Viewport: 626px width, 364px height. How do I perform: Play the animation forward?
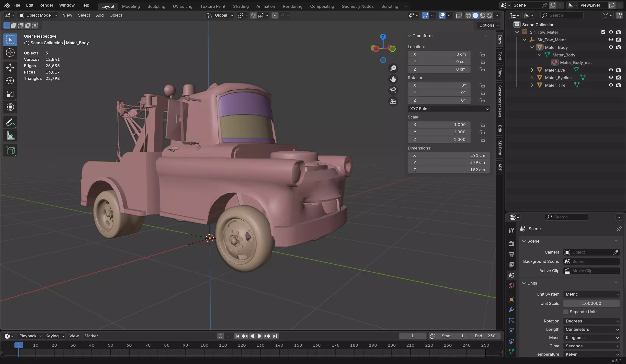click(260, 336)
